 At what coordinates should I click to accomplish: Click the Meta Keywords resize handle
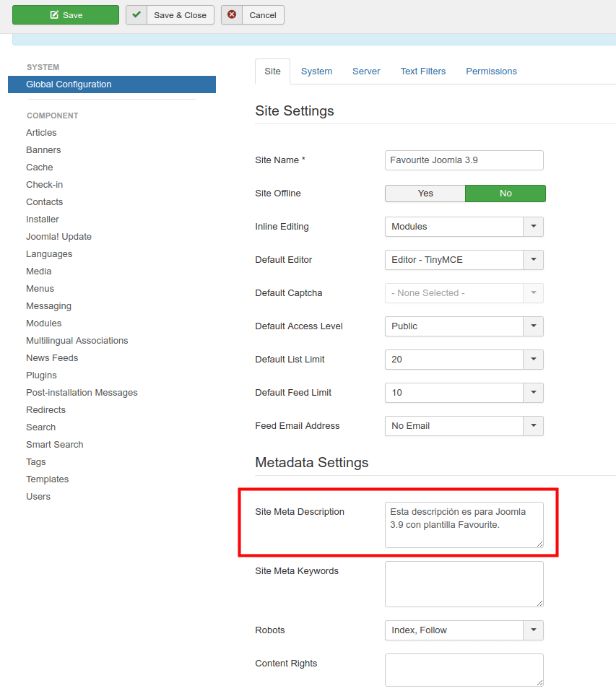pos(539,604)
